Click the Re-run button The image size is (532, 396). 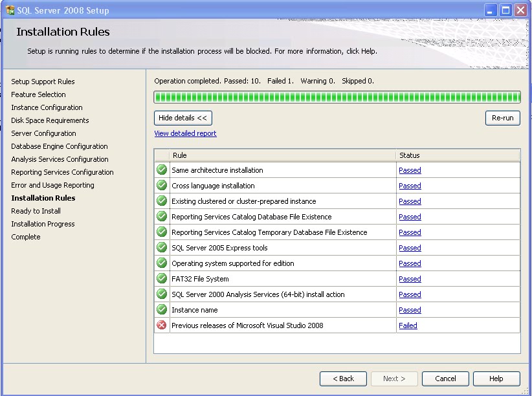[x=502, y=118]
